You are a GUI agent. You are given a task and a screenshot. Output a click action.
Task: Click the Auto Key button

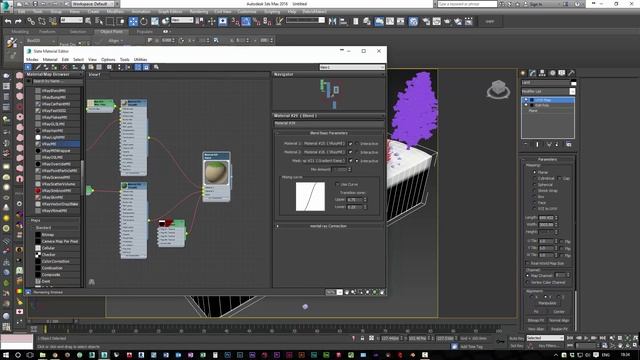[516, 338]
